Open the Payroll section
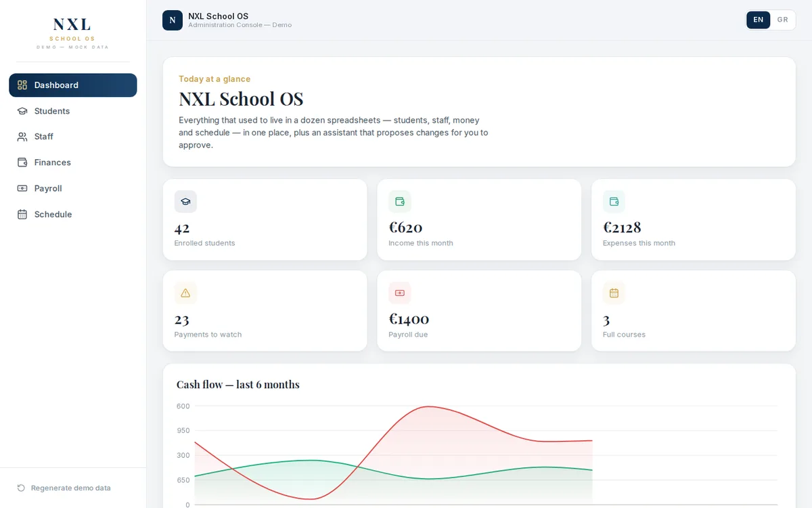The width and height of the screenshot is (812, 508). click(73, 188)
